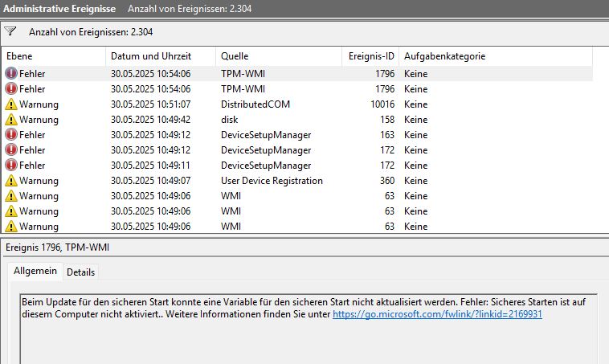Click the filter funnel icon
The height and width of the screenshot is (364, 609).
(x=10, y=31)
